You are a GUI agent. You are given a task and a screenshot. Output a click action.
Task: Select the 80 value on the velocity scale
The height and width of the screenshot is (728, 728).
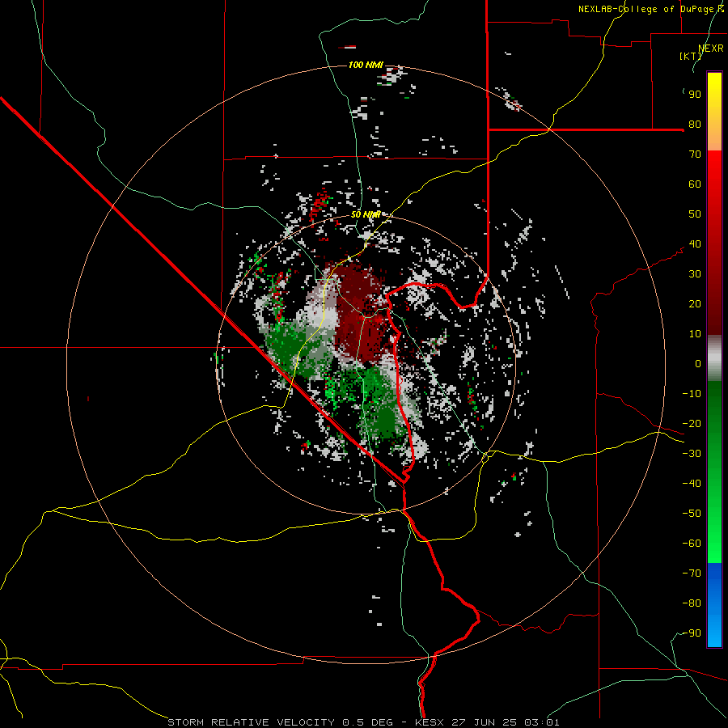695,125
